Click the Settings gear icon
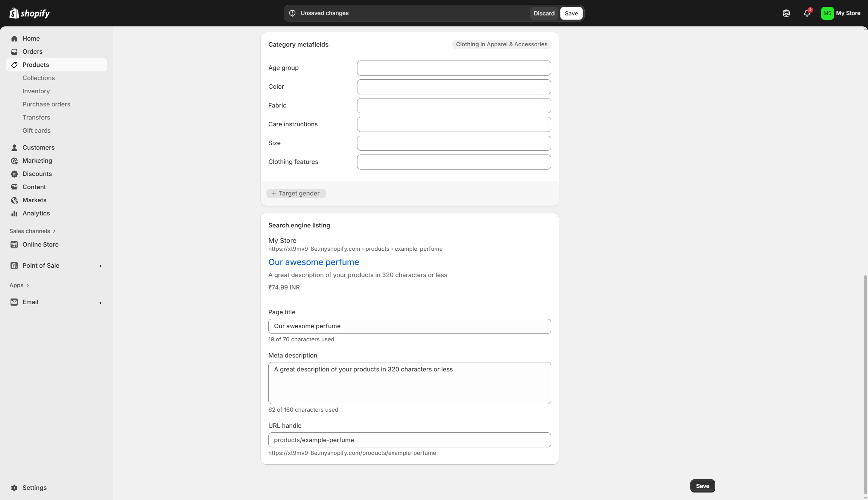Viewport: 868px width, 500px height. point(14,488)
